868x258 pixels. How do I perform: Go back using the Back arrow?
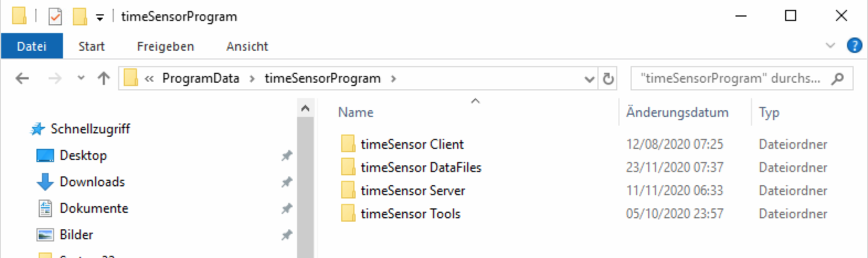tap(22, 78)
